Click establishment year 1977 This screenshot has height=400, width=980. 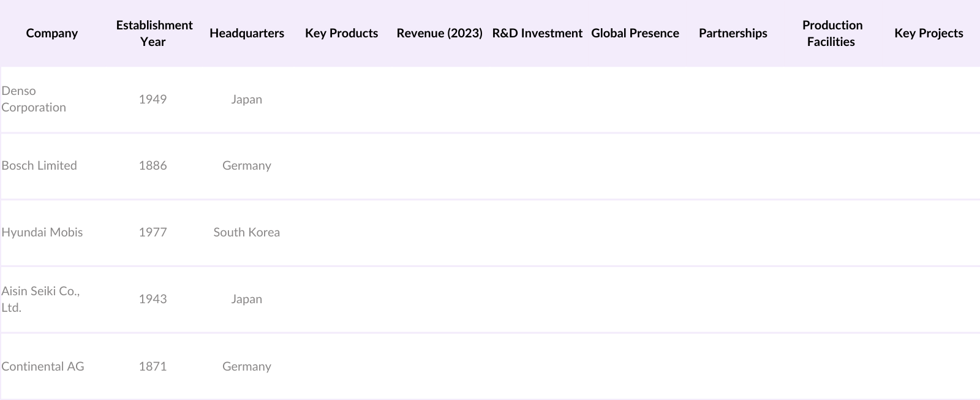pyautogui.click(x=153, y=232)
